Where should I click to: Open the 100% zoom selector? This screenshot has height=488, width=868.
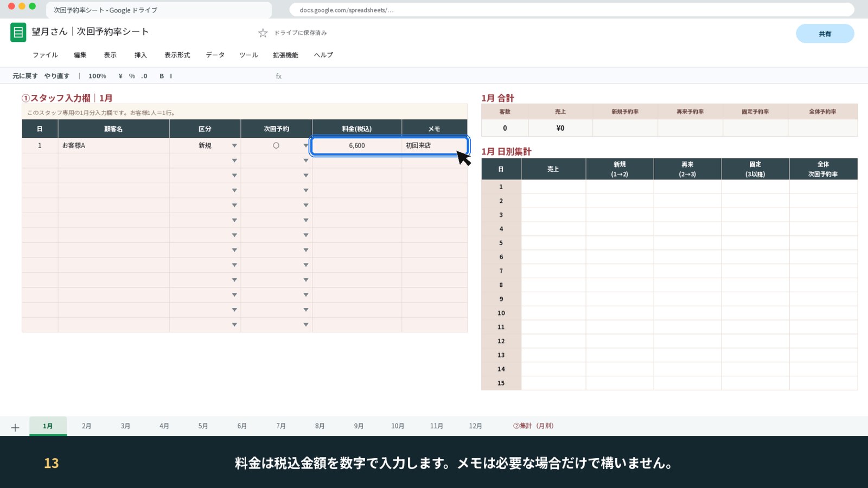97,76
